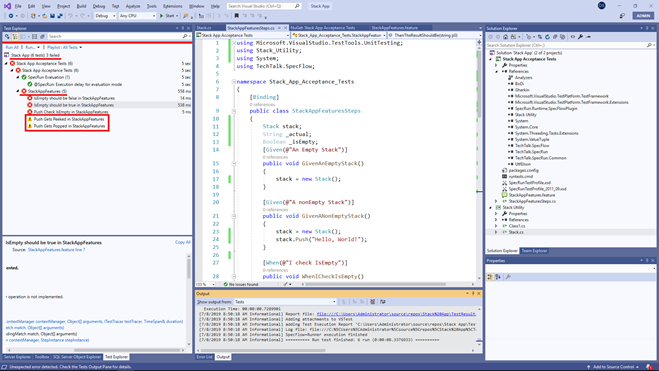This screenshot has height=371, width=659.
Task: Switch to the Error List tab
Action: [x=204, y=357]
